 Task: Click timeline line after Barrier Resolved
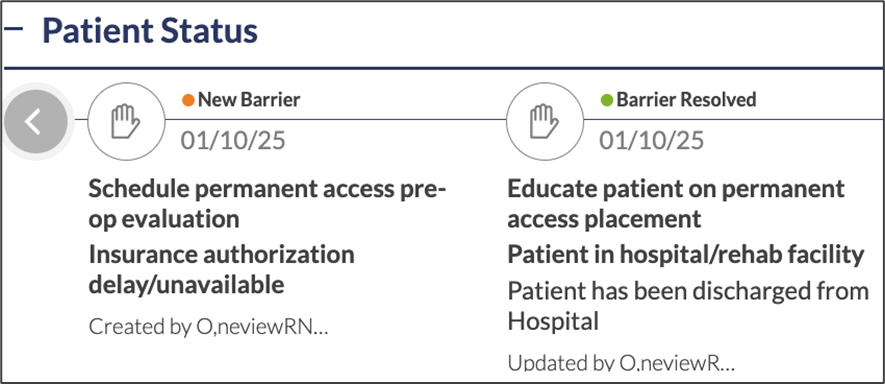(x=734, y=119)
